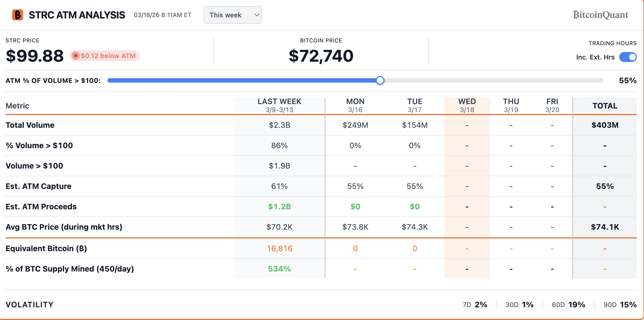Image resolution: width=644 pixels, height=320 pixels.
Task: Click the 60D volatility value
Action: 577,305
